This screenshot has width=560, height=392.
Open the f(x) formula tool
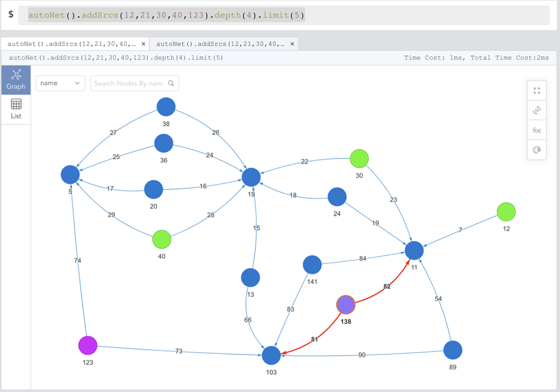[537, 130]
